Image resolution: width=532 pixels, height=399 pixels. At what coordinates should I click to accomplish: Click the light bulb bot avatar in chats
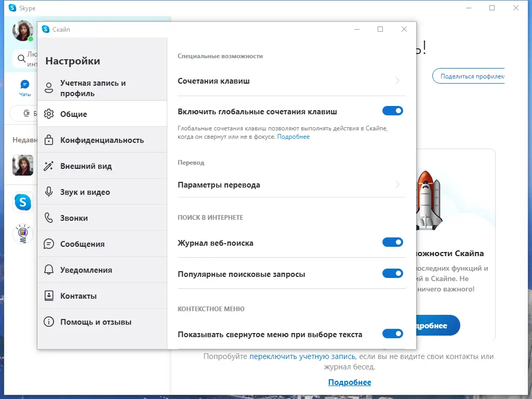coord(23,234)
